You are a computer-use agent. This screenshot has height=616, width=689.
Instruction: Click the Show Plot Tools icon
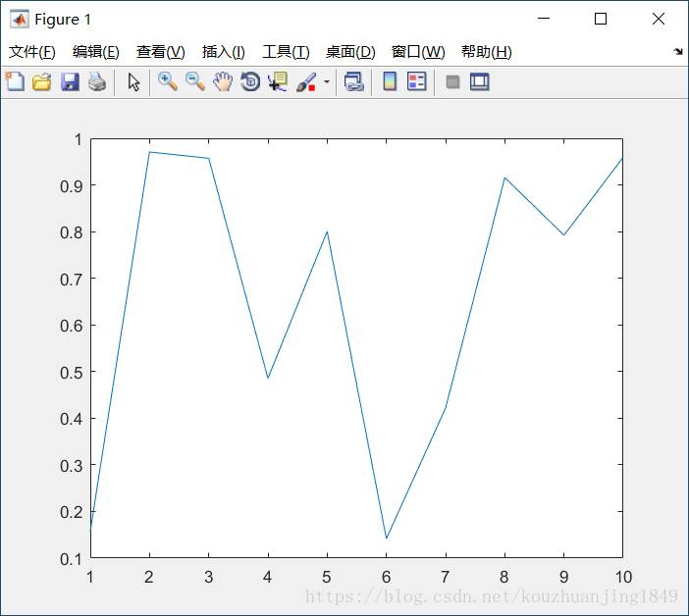479,81
